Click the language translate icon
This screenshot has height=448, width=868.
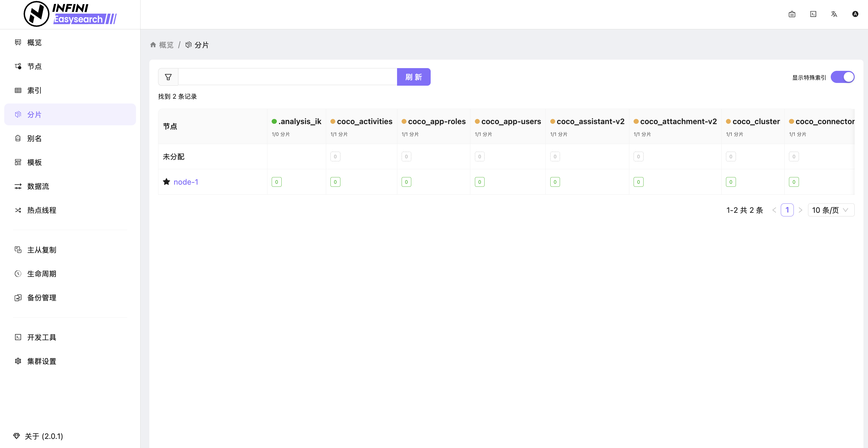[834, 14]
